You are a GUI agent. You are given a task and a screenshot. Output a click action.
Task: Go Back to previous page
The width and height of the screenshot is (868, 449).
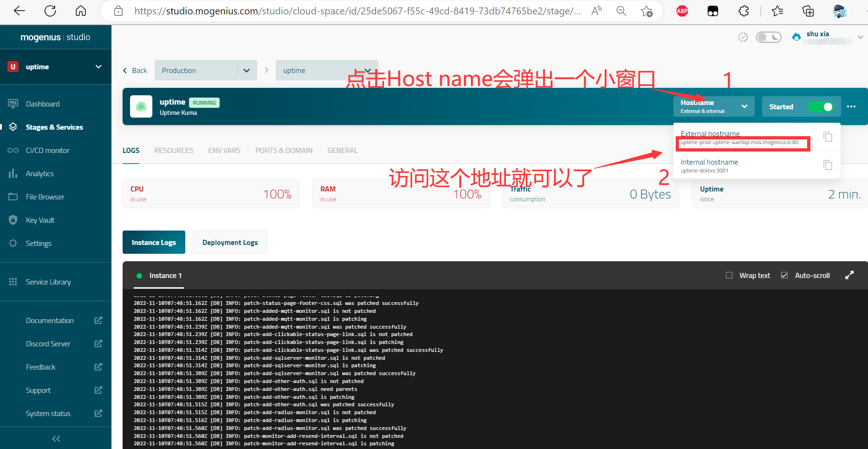coord(135,71)
